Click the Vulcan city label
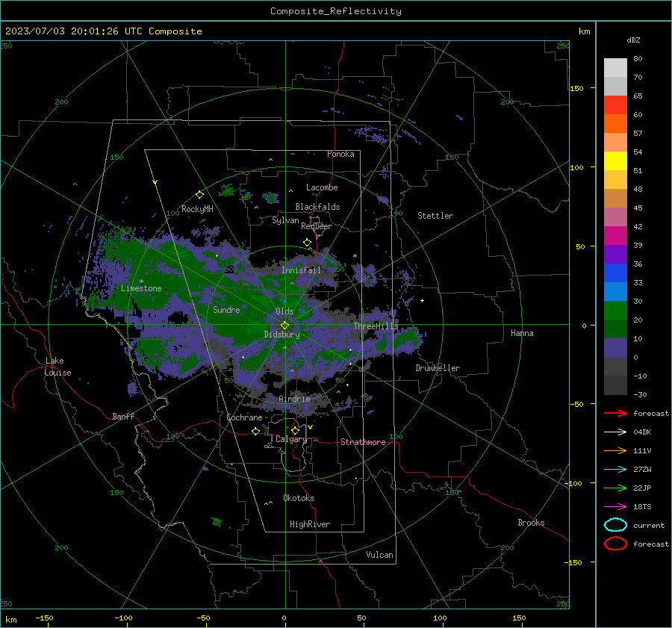Screen dimensions: 672x628 (379, 555)
